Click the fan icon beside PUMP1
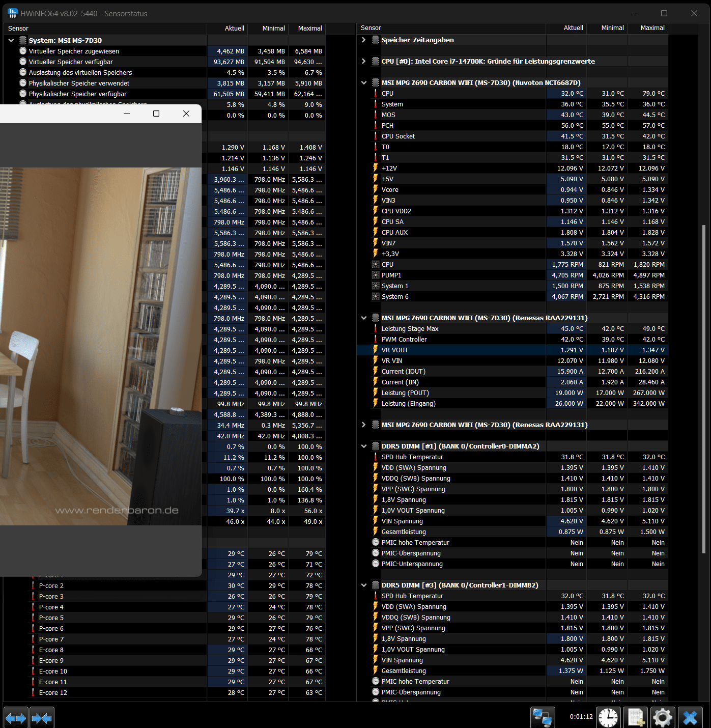The image size is (711, 728). (x=376, y=275)
